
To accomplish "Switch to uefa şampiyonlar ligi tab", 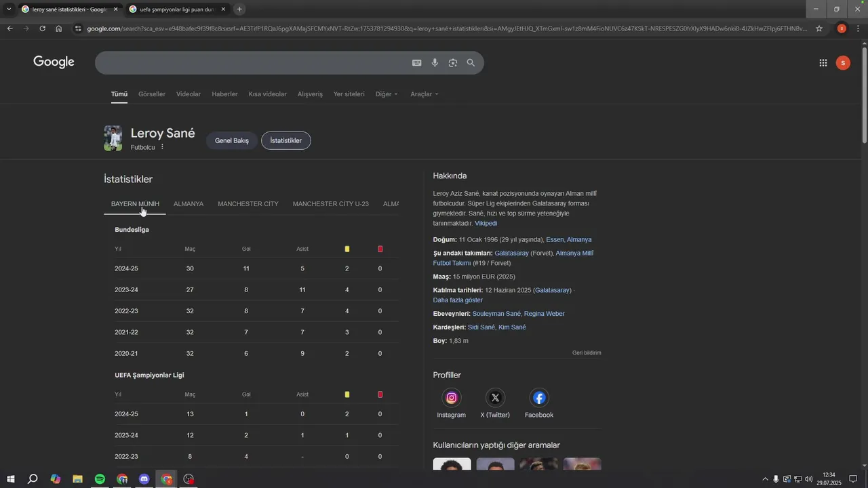I will (176, 9).
